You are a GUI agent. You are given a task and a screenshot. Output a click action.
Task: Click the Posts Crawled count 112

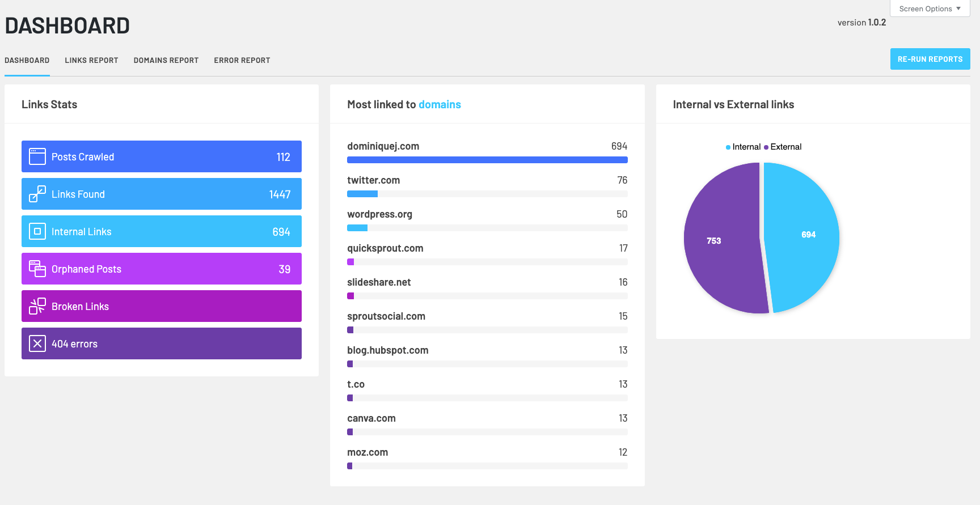[284, 157]
